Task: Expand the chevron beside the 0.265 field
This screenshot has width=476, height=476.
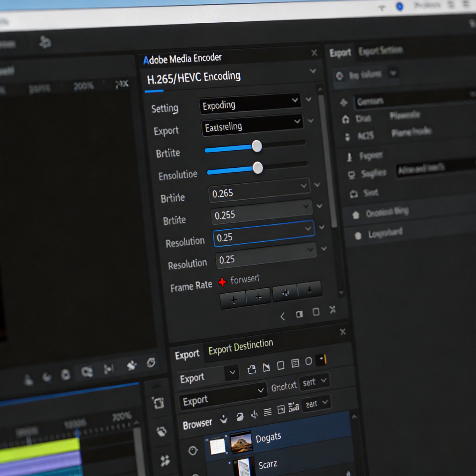Action: point(317,185)
